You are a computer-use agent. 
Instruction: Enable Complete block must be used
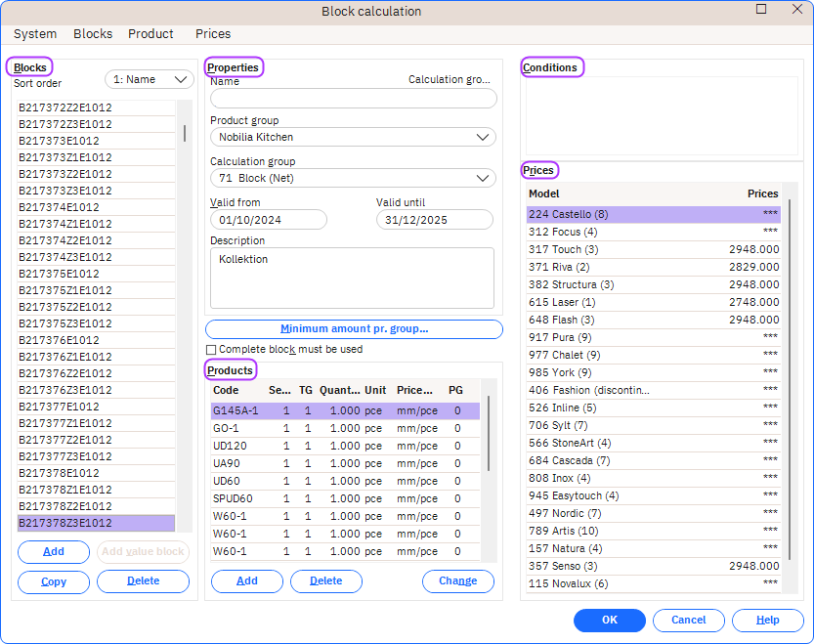[x=211, y=350]
